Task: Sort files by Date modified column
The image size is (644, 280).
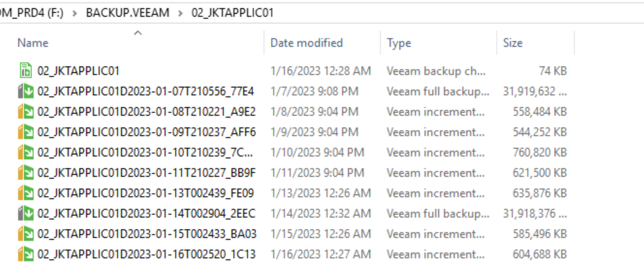Action: tap(306, 43)
